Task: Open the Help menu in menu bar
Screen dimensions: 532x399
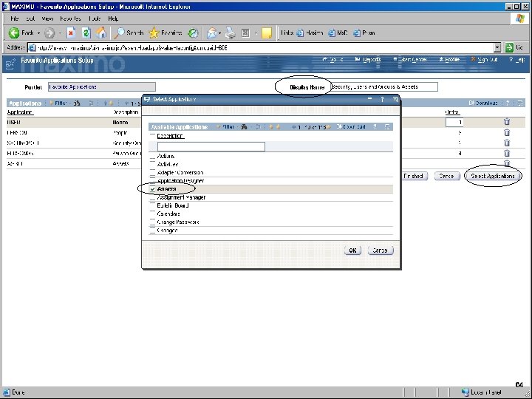Action: coord(113,18)
